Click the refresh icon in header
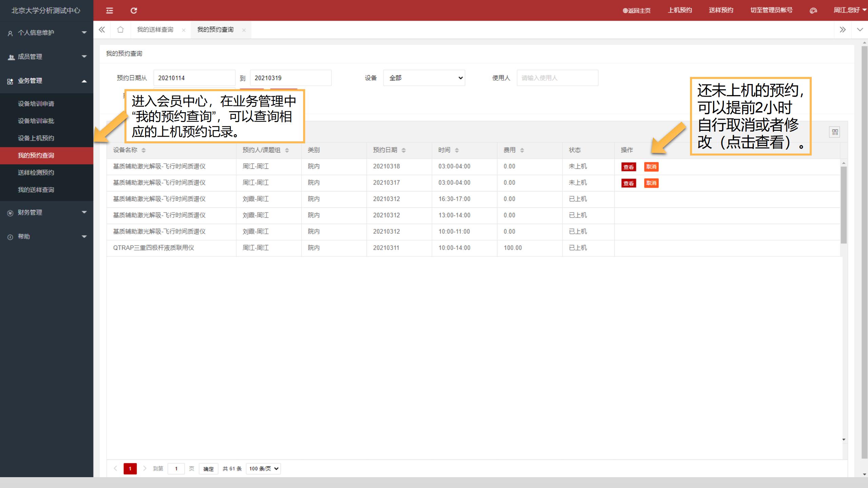Screen dimensions: 868x488 click(x=134, y=11)
